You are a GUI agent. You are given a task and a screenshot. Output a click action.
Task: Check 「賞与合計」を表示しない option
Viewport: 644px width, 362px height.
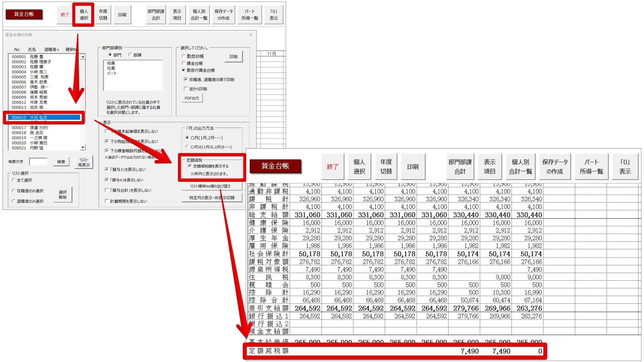pos(107,190)
